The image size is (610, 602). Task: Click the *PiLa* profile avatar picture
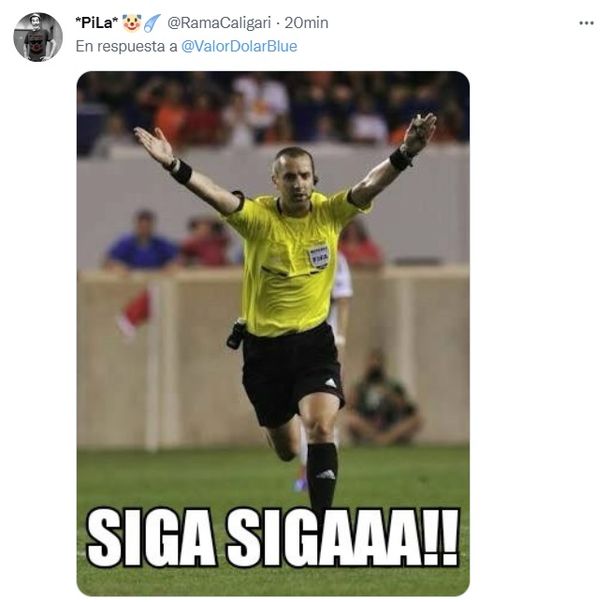click(38, 37)
